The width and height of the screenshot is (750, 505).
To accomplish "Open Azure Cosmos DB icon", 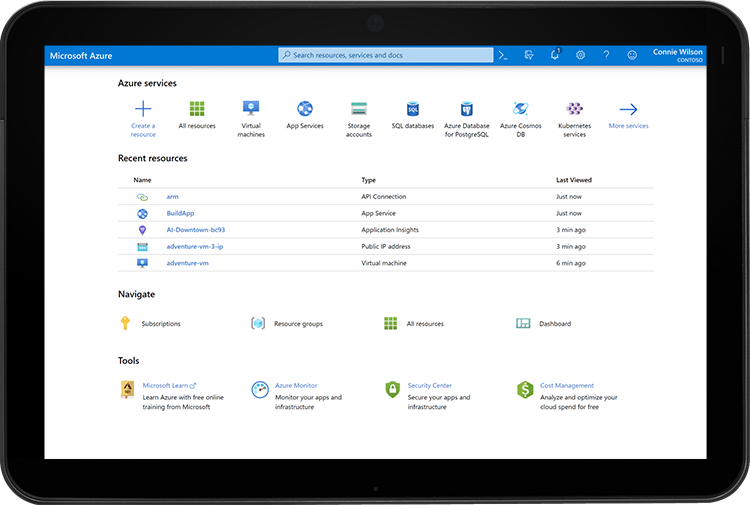I will tap(520, 109).
